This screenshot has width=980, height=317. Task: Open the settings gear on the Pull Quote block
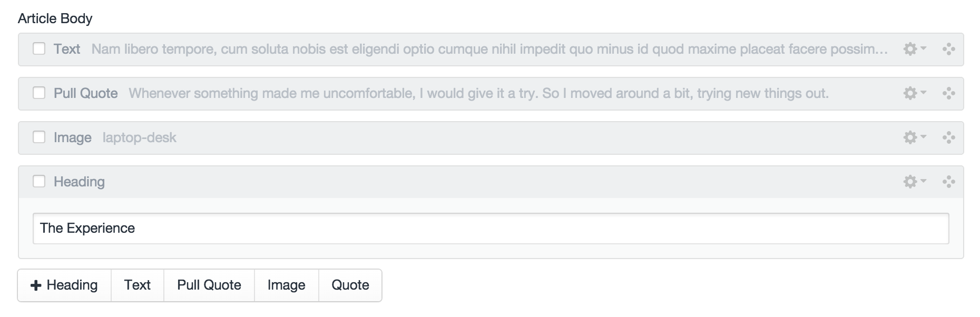(914, 93)
